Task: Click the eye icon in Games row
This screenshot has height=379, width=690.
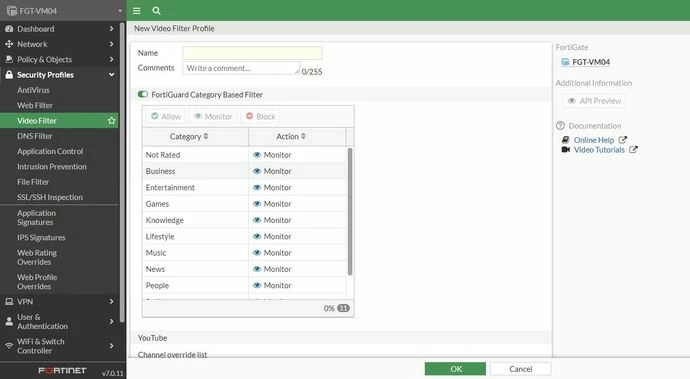Action: [x=257, y=204]
